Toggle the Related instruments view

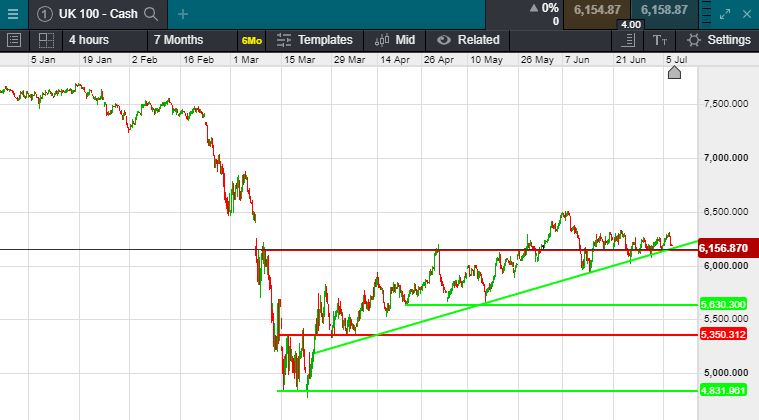coord(468,40)
